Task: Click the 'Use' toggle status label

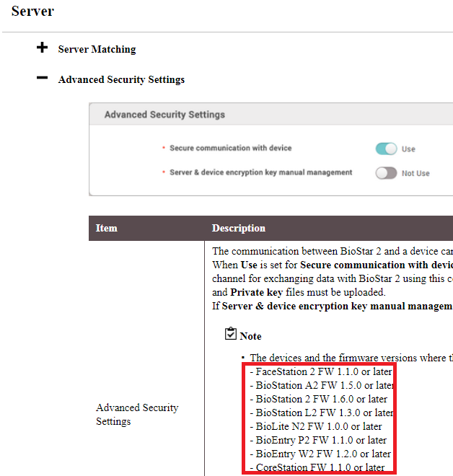Action: (408, 149)
